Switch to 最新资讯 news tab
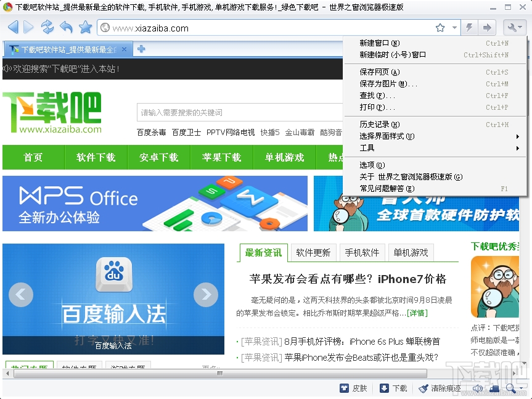The height and width of the screenshot is (399, 532). 263,253
